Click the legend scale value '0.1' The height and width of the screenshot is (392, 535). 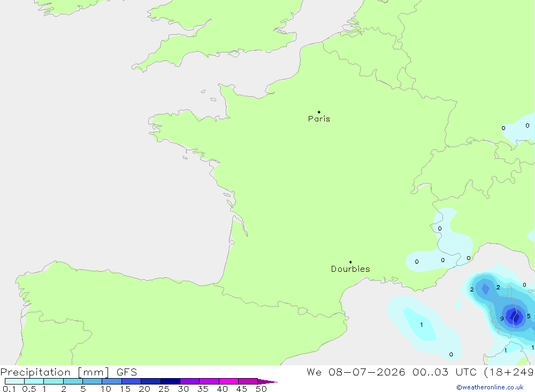pos(9,389)
